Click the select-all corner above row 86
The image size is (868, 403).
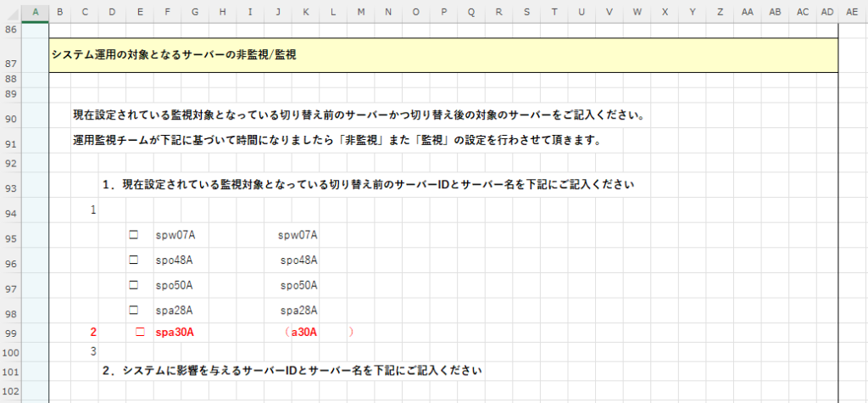[x=10, y=11]
